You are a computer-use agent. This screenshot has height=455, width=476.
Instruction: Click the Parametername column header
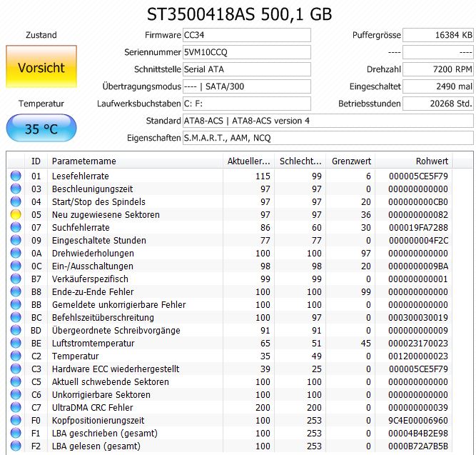click(x=135, y=161)
